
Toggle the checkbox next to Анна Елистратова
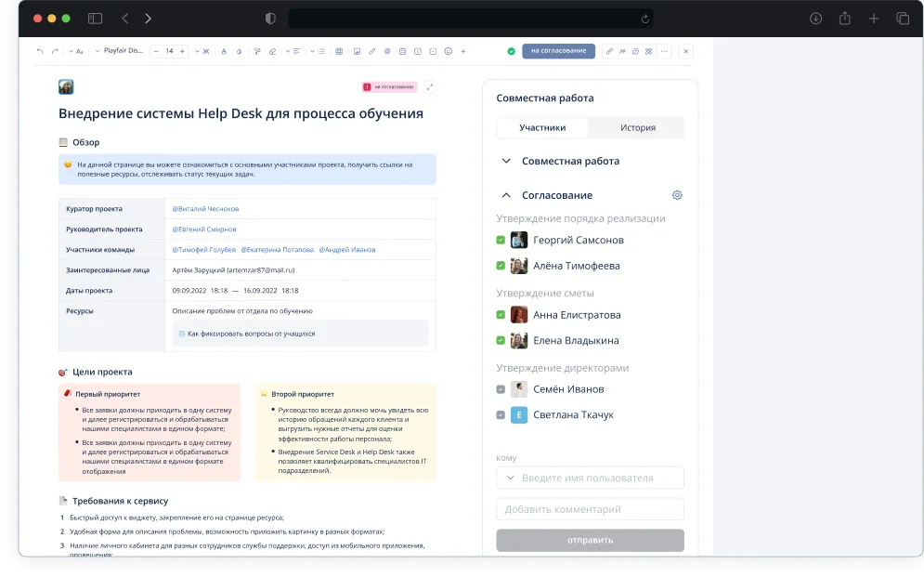click(x=501, y=315)
